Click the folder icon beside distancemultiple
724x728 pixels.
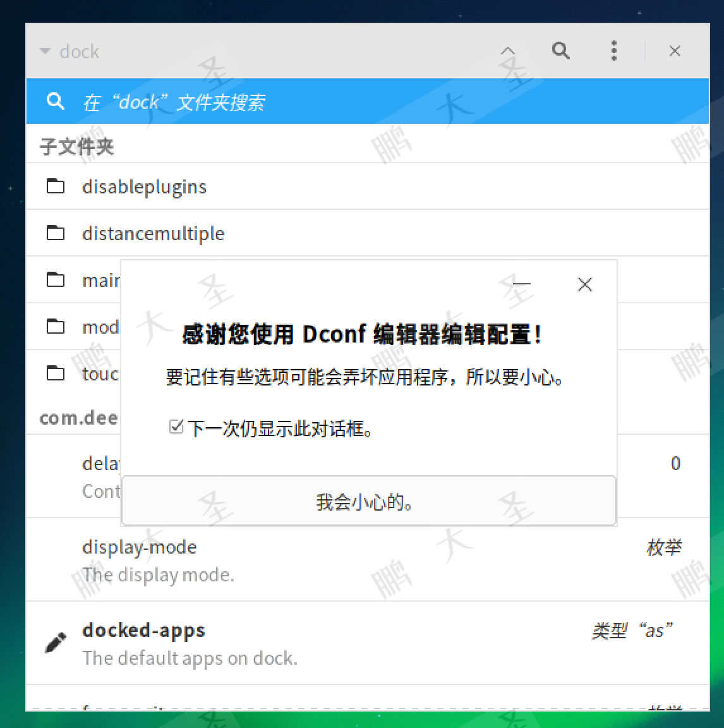[56, 233]
